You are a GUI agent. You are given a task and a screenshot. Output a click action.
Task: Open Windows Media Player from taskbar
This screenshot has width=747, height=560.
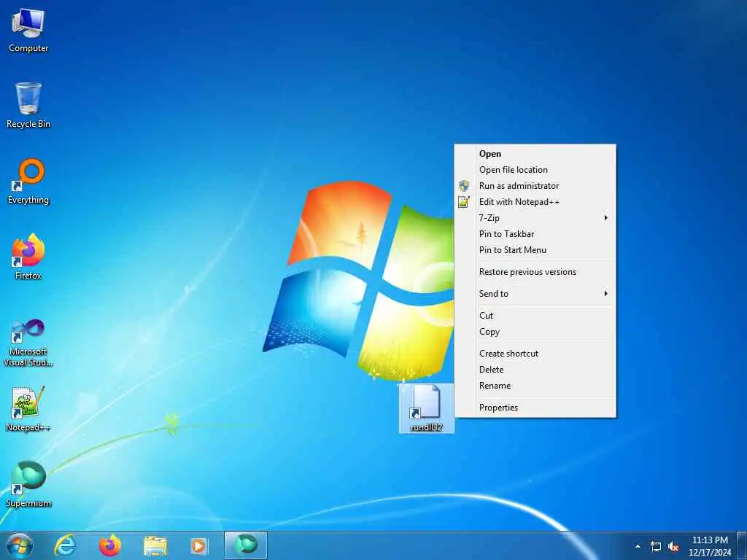pos(199,546)
